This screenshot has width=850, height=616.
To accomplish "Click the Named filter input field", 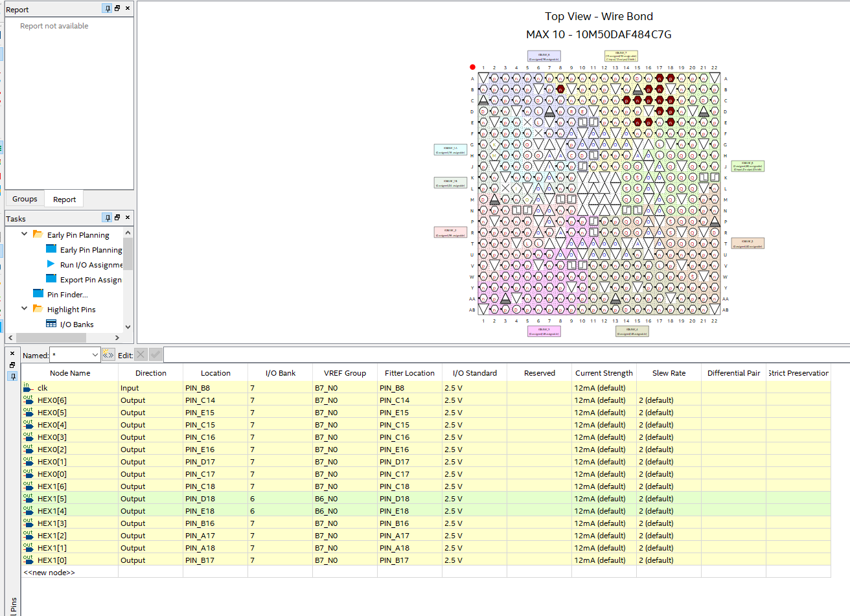I will pyautogui.click(x=71, y=355).
